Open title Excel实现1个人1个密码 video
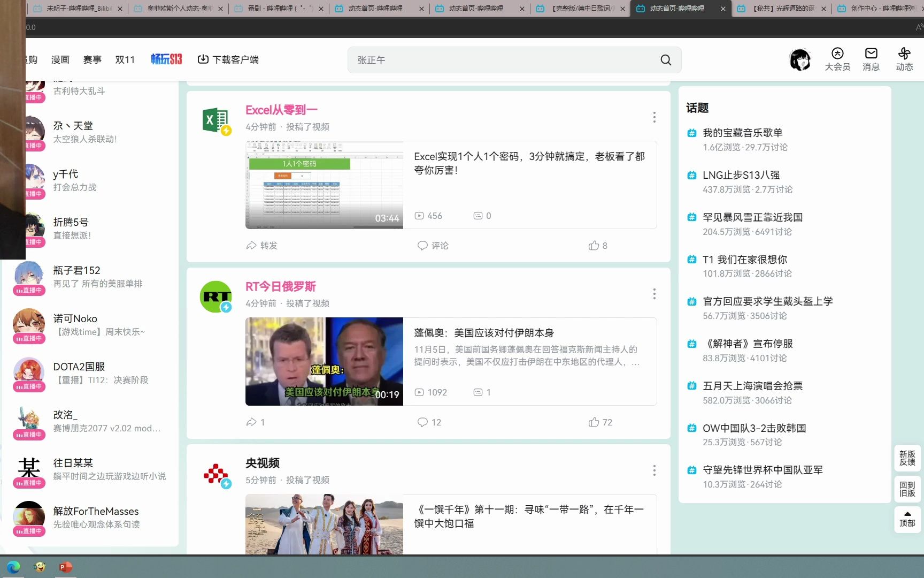Viewport: 924px width, 578px height. coord(529,163)
